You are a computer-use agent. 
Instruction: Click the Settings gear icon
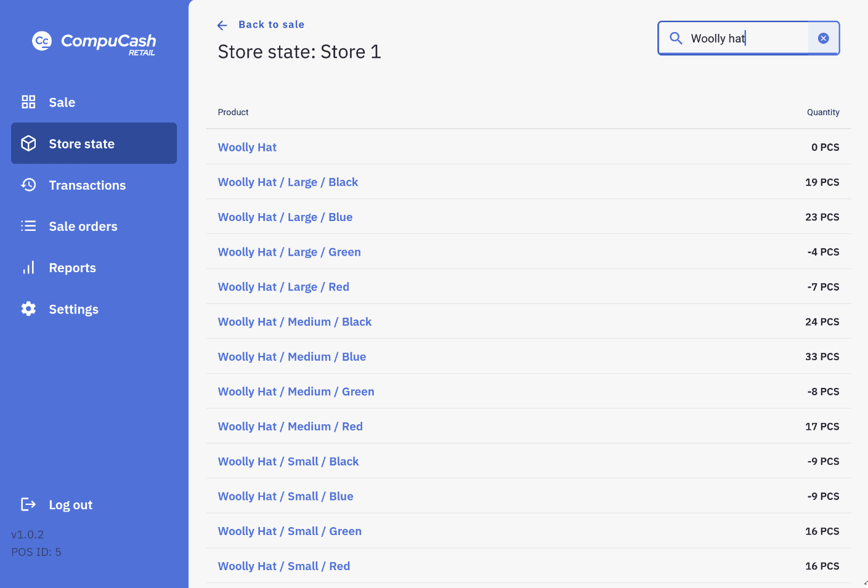coord(28,309)
